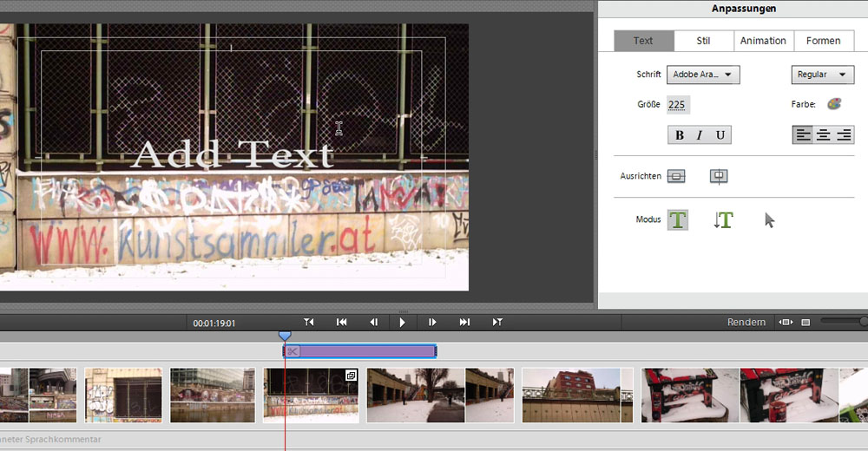Toggle bold text formatting
This screenshot has height=451, width=868.
[680, 135]
